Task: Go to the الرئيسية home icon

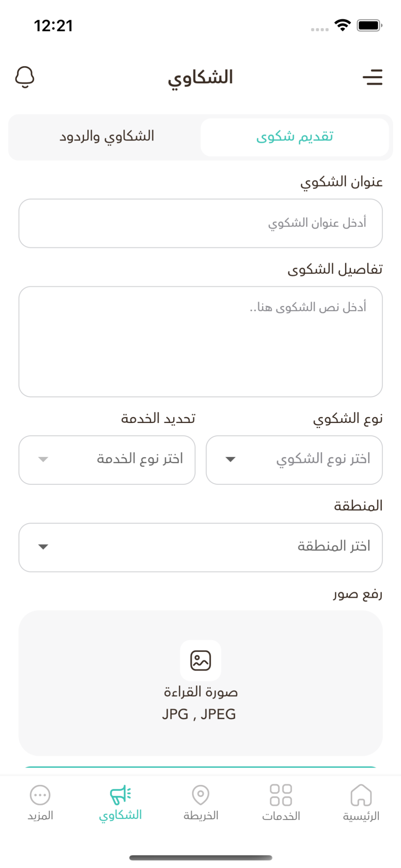Action: point(361,795)
